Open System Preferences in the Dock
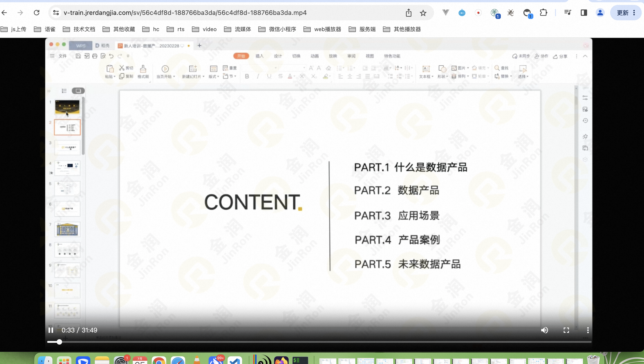The width and height of the screenshot is (644, 364). tap(121, 360)
